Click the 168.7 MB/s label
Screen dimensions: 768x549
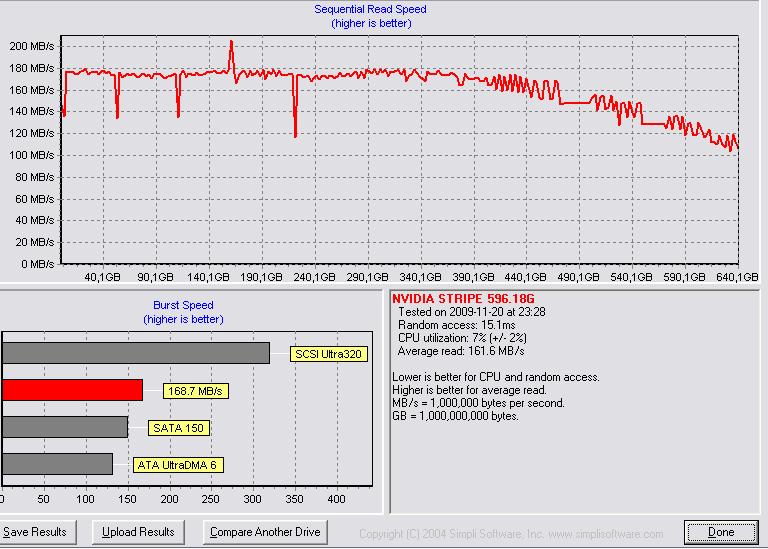(x=195, y=391)
